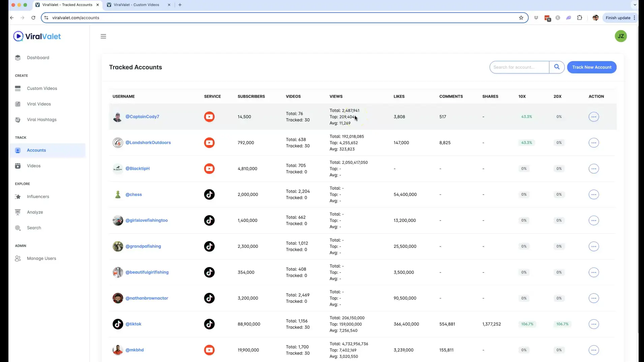This screenshot has width=644, height=362.
Task: Click @grandpafishing profile thumbnail
Action: (118, 246)
